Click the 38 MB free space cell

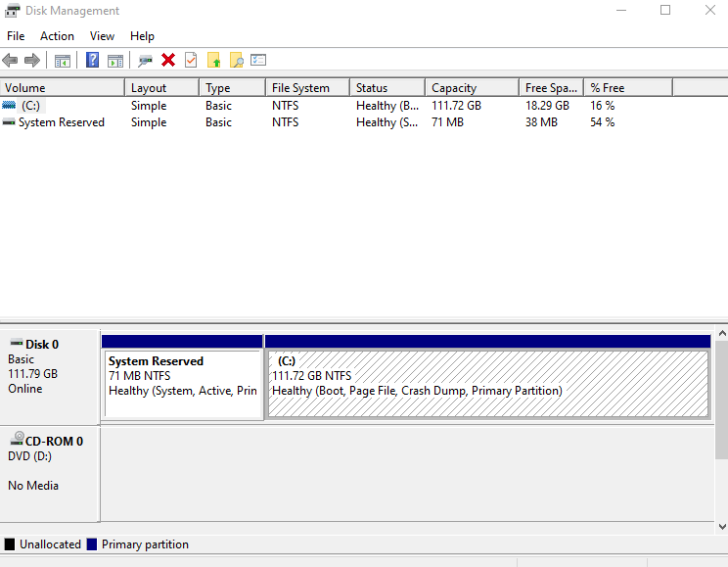pyautogui.click(x=541, y=122)
